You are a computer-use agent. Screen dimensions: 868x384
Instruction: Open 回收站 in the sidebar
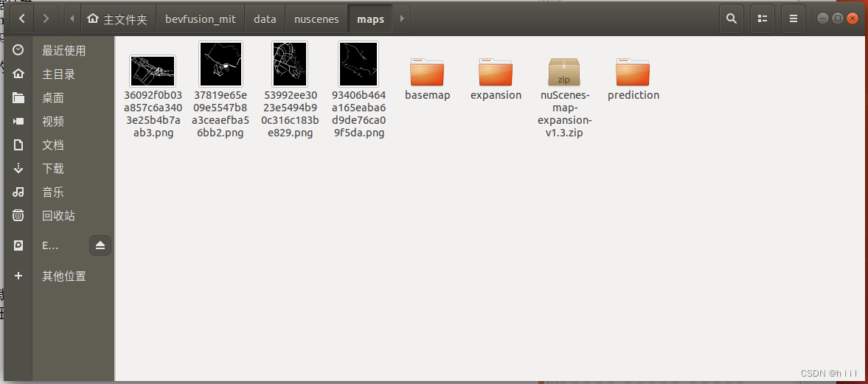click(x=58, y=216)
